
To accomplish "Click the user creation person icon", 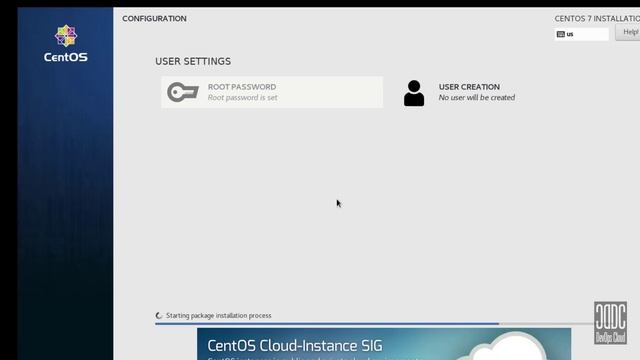I will [x=414, y=93].
